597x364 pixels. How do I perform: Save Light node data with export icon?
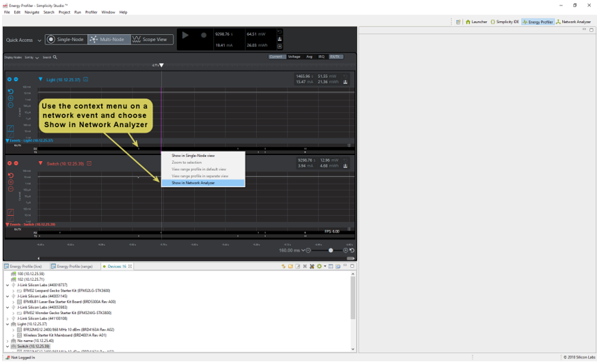[346, 82]
